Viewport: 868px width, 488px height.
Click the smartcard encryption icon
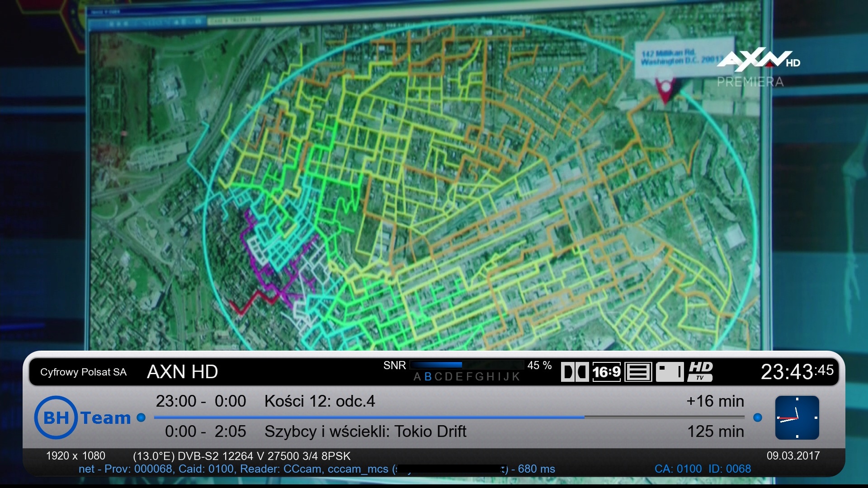670,372
